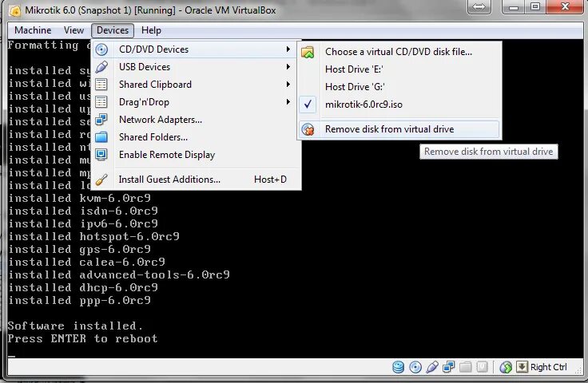Click the Drag'n'Drop icon

[x=101, y=102]
